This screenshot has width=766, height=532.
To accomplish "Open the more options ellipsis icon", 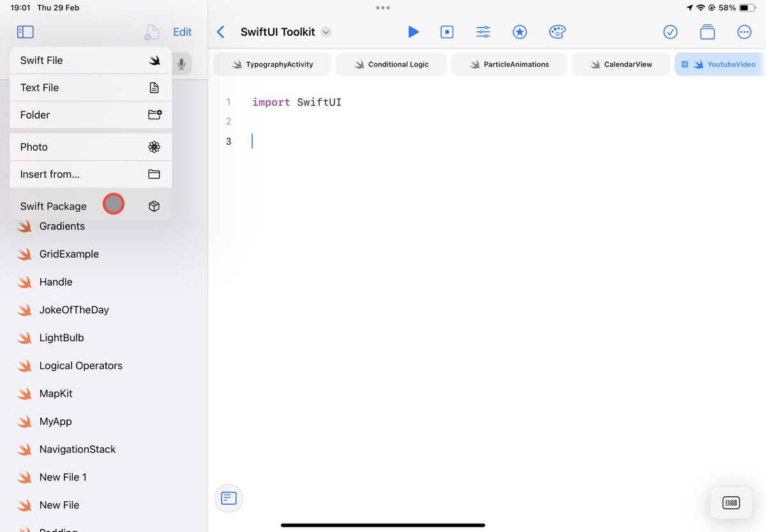I will [744, 32].
